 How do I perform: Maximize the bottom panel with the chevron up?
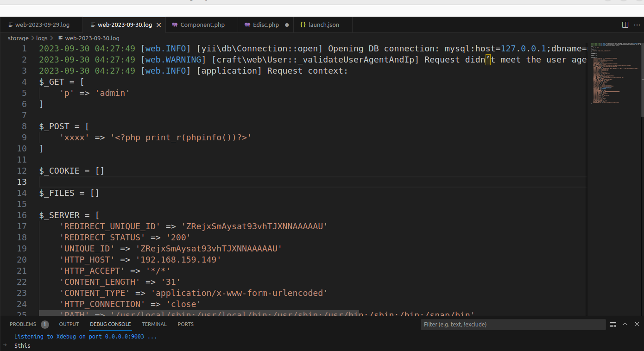coord(625,325)
